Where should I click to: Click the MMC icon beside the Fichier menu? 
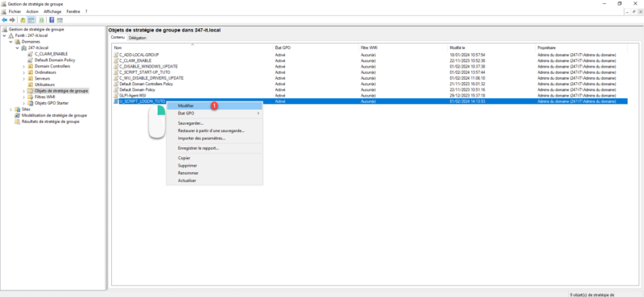pyautogui.click(x=4, y=11)
